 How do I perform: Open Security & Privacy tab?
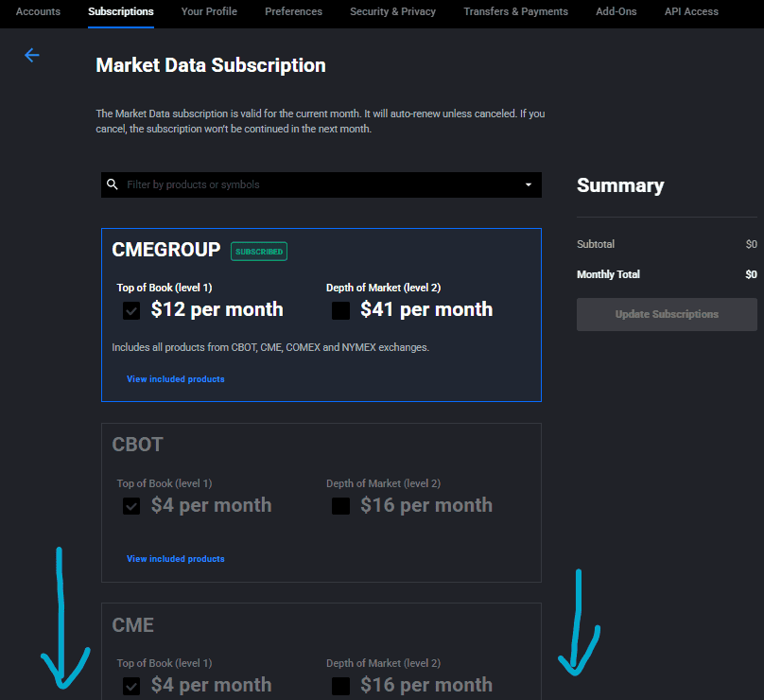point(392,11)
